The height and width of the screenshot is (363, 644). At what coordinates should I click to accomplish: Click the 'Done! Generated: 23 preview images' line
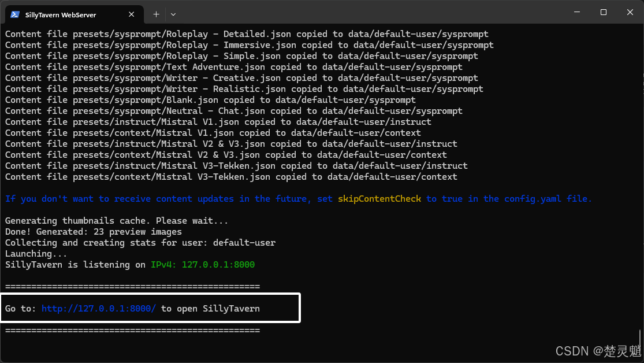[x=93, y=232]
